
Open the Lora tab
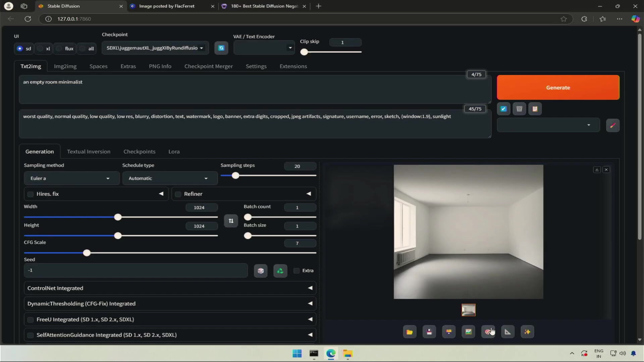tap(174, 152)
